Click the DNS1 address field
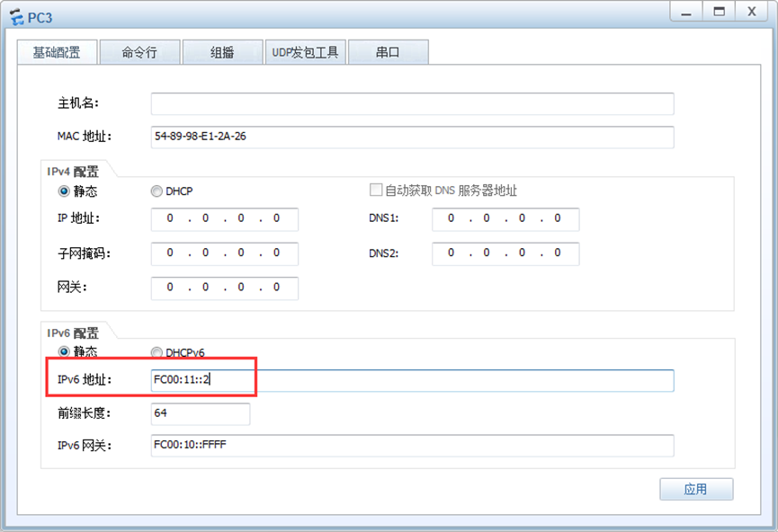Viewport: 778px width, 532px height. [x=505, y=219]
